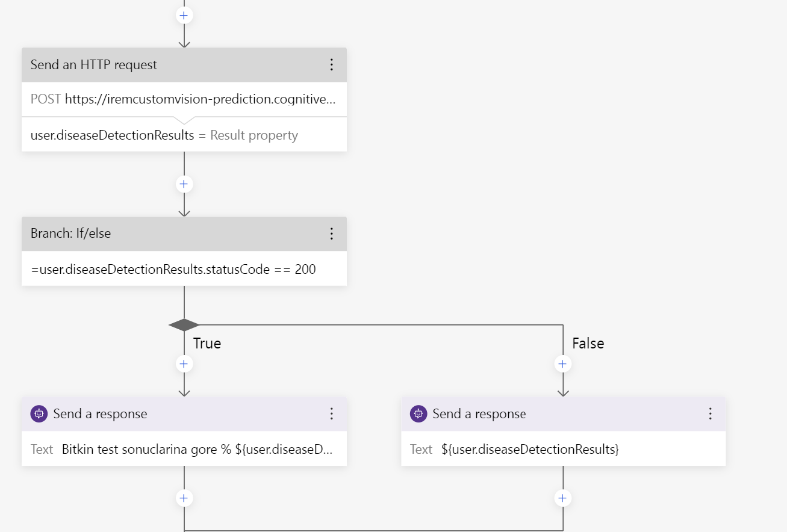Image resolution: width=787 pixels, height=532 pixels.
Task: Click the bot icon on the right Send a response node
Action: (x=418, y=413)
